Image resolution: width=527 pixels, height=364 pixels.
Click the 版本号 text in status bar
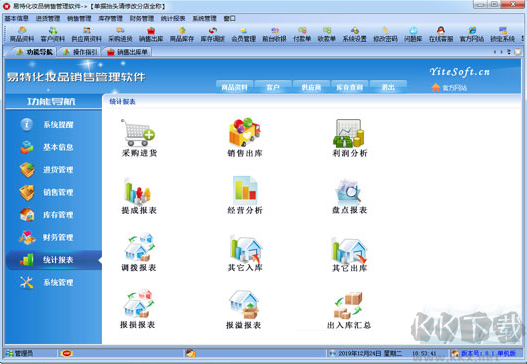click(x=488, y=353)
